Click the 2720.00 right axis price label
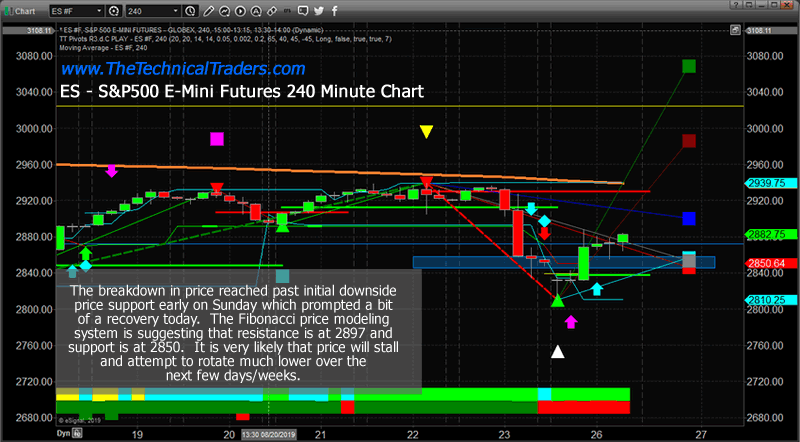This screenshot has height=442, width=800. pos(765,381)
